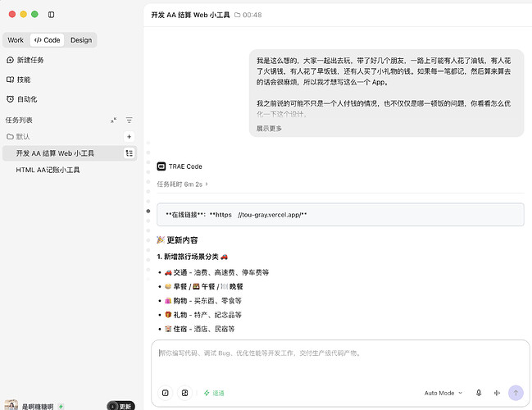
Task: Collapse all in the 任务列表 header
Action: [x=114, y=120]
